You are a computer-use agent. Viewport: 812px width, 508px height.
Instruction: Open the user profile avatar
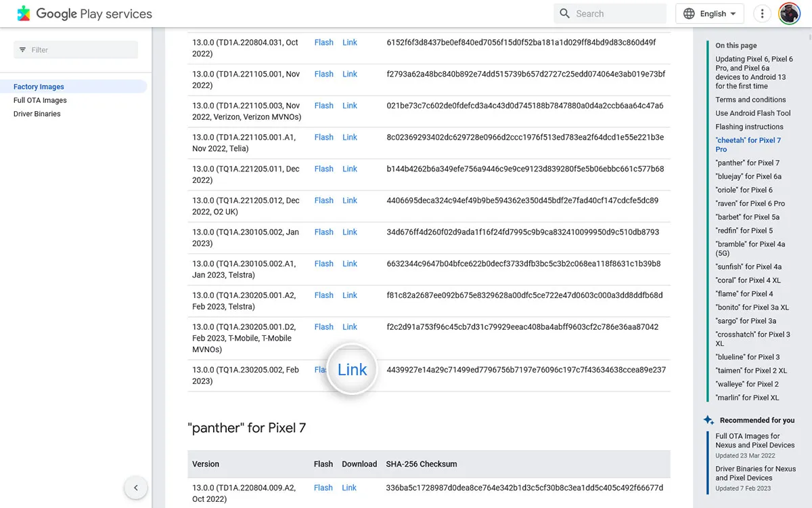[789, 14]
